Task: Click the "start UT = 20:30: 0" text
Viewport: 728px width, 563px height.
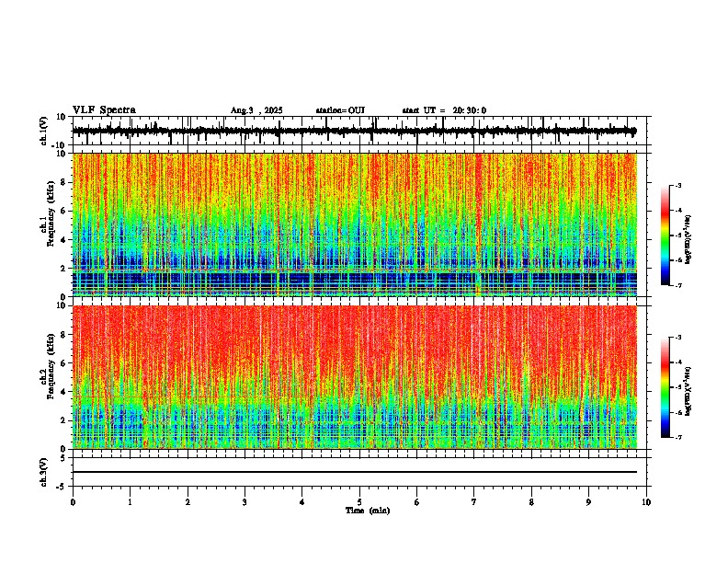Action: [444, 110]
